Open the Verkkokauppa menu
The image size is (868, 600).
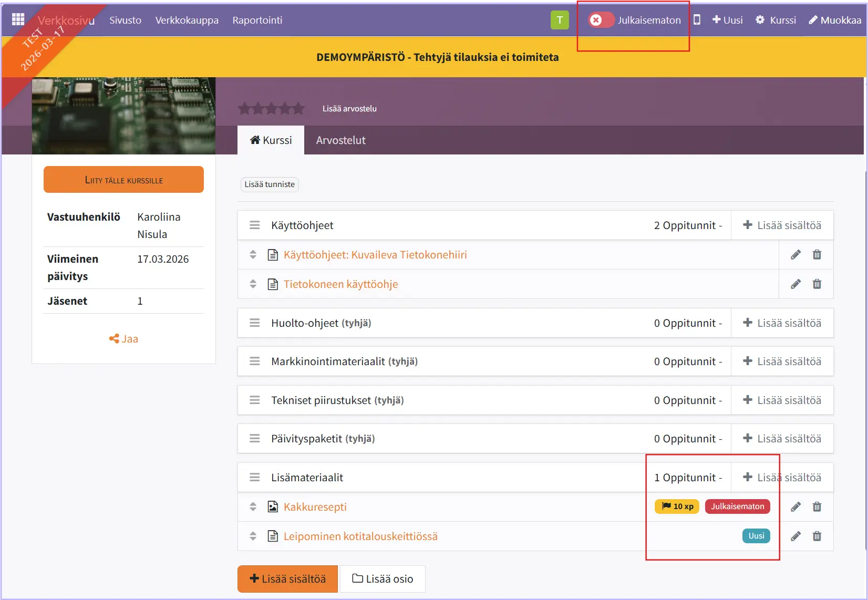coord(187,20)
